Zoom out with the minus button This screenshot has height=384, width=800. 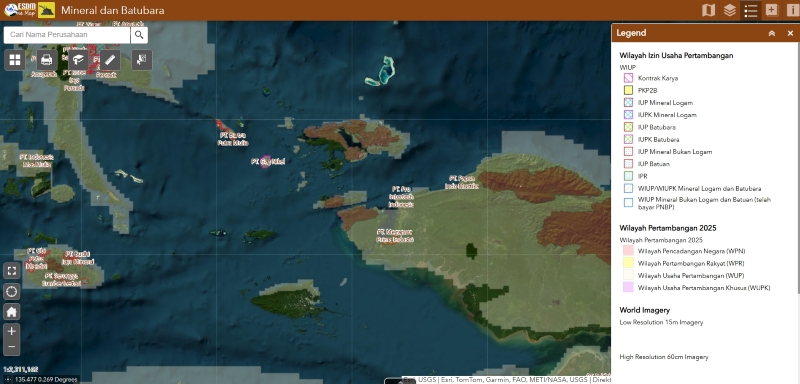(x=12, y=348)
